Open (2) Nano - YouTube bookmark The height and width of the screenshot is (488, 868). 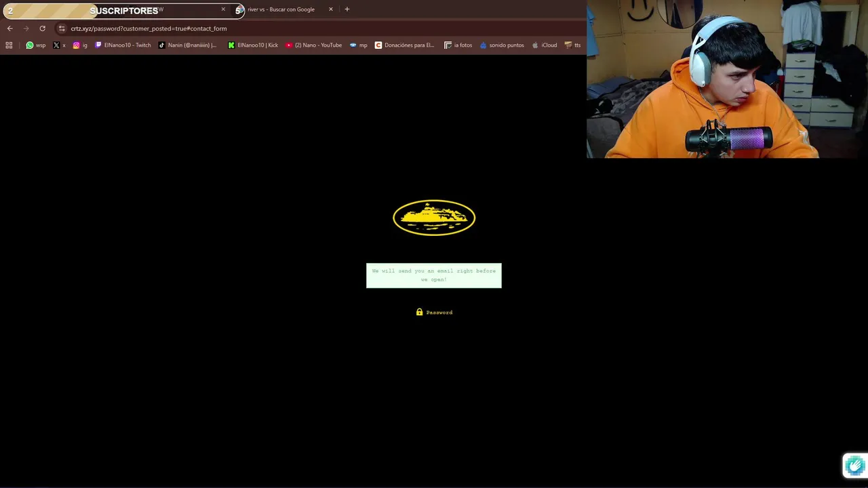coord(313,45)
